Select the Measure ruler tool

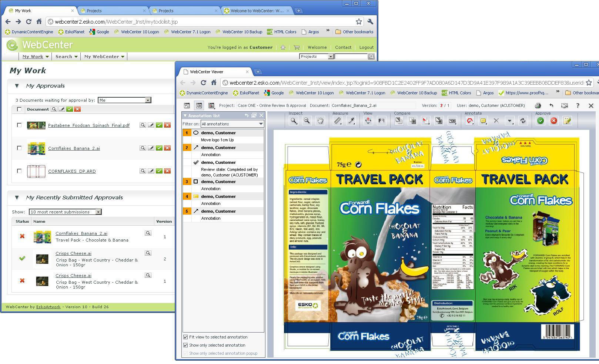pos(338,121)
